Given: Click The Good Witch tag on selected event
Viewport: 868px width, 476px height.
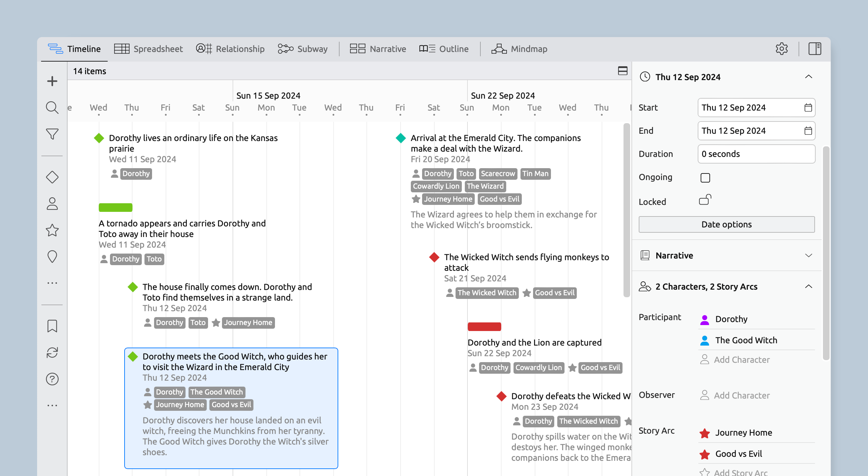Looking at the screenshot, I should point(216,392).
